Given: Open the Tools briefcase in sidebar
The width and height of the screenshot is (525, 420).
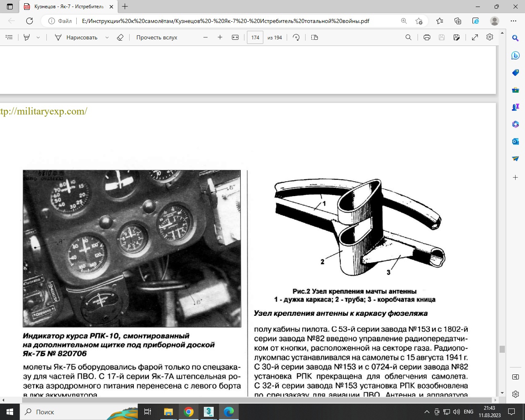Looking at the screenshot, I should 516,90.
